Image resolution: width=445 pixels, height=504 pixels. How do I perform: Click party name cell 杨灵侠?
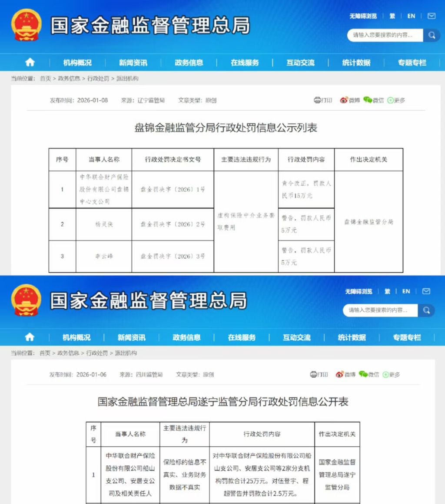coord(104,224)
